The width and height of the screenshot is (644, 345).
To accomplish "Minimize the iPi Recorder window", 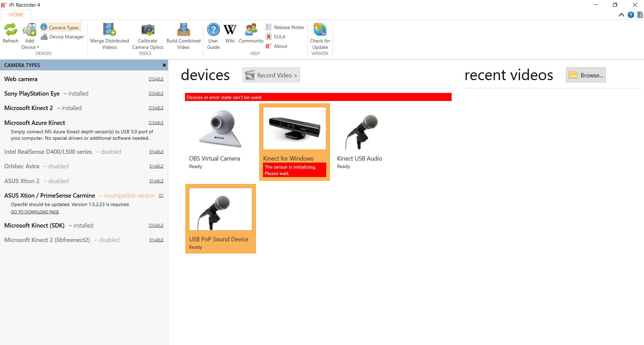I will (x=596, y=5).
